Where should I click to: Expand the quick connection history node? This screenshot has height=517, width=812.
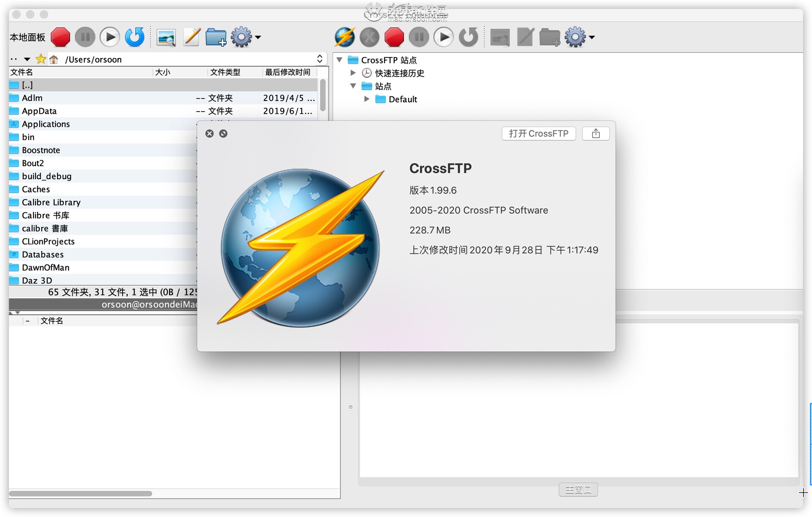click(x=353, y=73)
